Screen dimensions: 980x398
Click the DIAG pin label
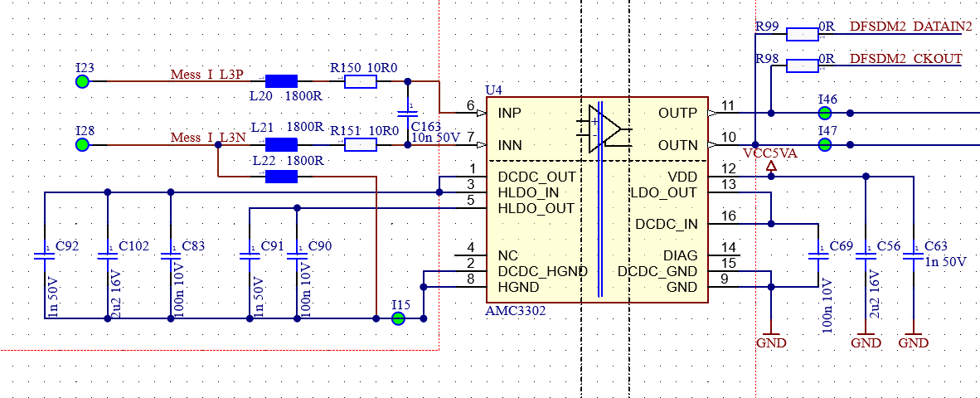point(681,255)
